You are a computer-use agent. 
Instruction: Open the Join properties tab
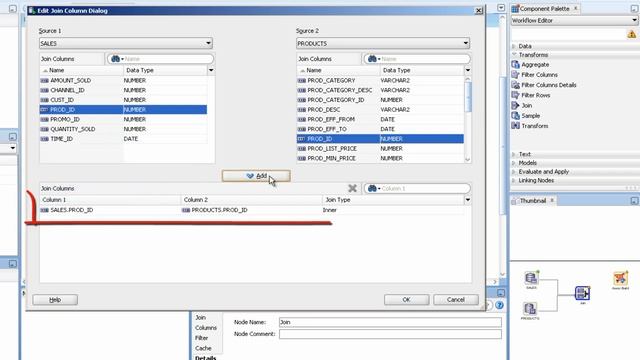tap(200, 318)
